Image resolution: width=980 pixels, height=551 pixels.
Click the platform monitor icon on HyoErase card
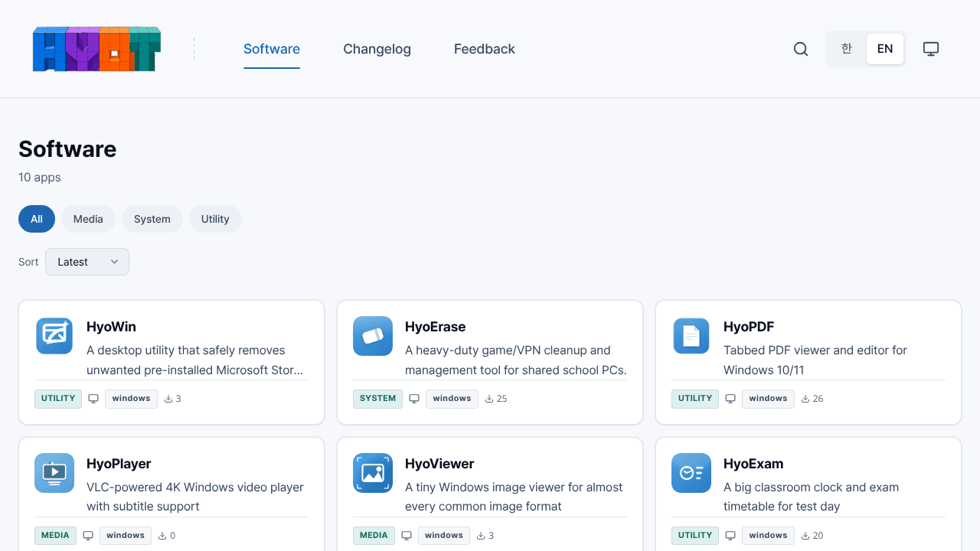tap(414, 399)
